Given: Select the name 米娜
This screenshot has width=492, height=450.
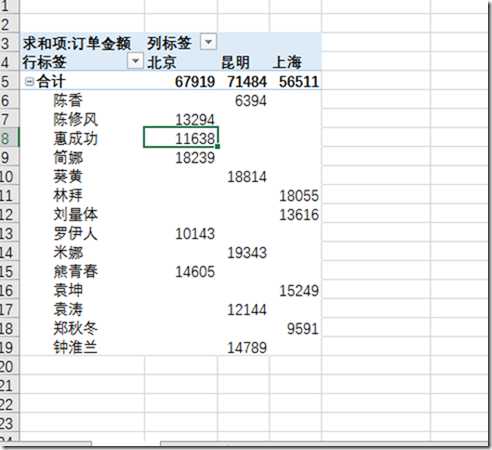Looking at the screenshot, I should tap(68, 252).
